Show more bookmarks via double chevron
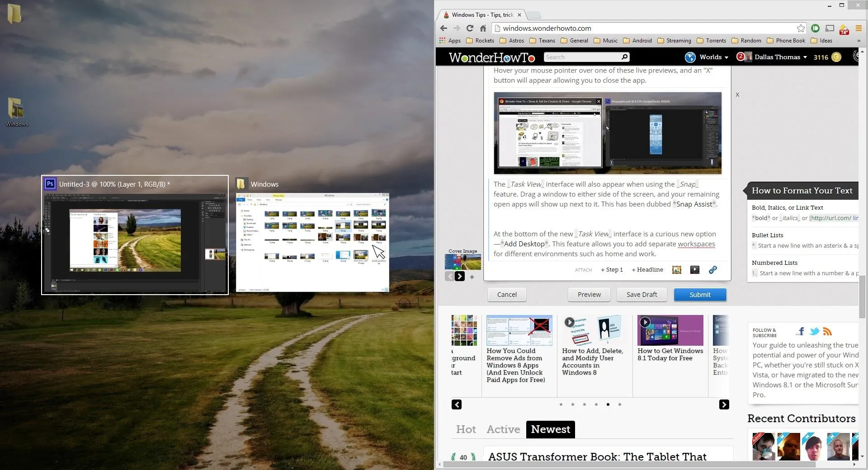The image size is (868, 470). pyautogui.click(x=859, y=41)
